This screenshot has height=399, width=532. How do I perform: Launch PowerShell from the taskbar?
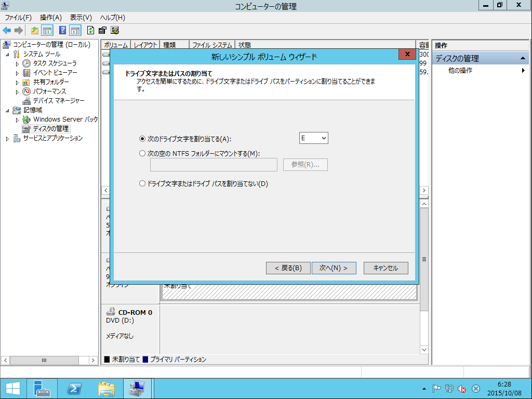coord(74,389)
